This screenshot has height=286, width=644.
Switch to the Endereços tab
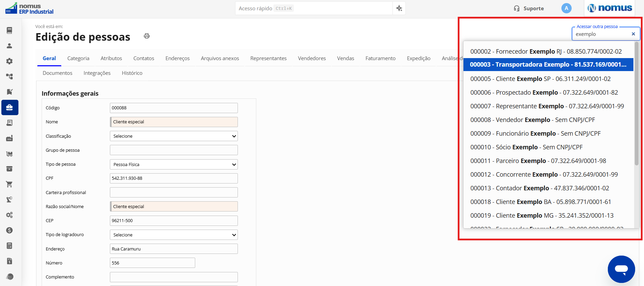(x=177, y=58)
